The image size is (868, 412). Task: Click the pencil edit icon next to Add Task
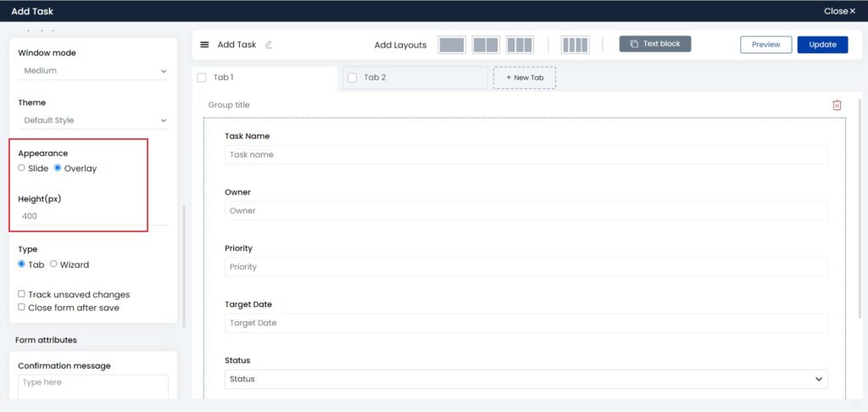(269, 45)
